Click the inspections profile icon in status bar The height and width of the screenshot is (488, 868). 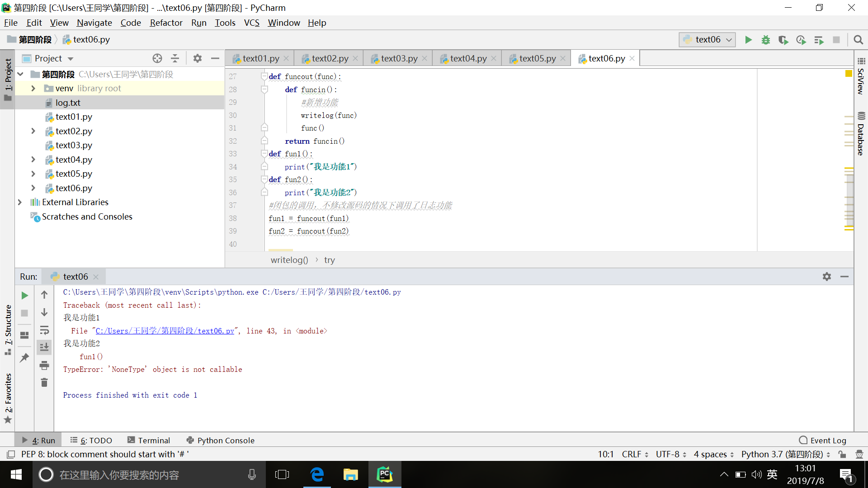pos(859,454)
